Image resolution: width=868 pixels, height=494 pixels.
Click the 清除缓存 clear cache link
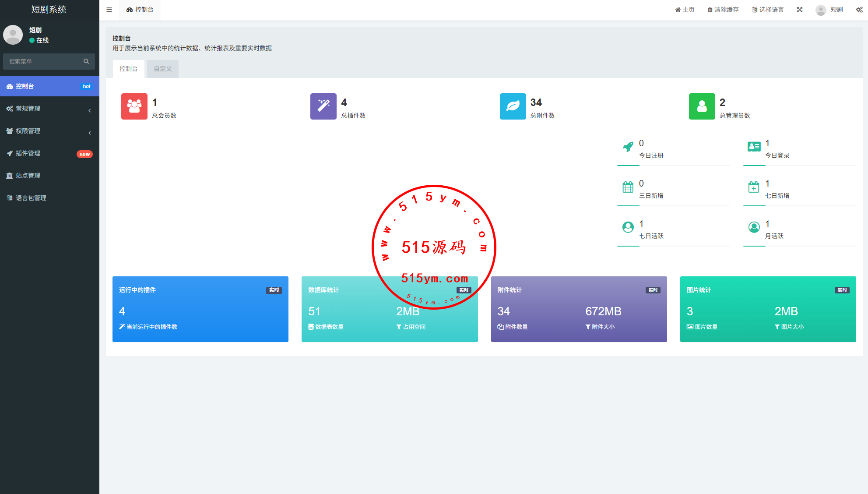pyautogui.click(x=723, y=10)
